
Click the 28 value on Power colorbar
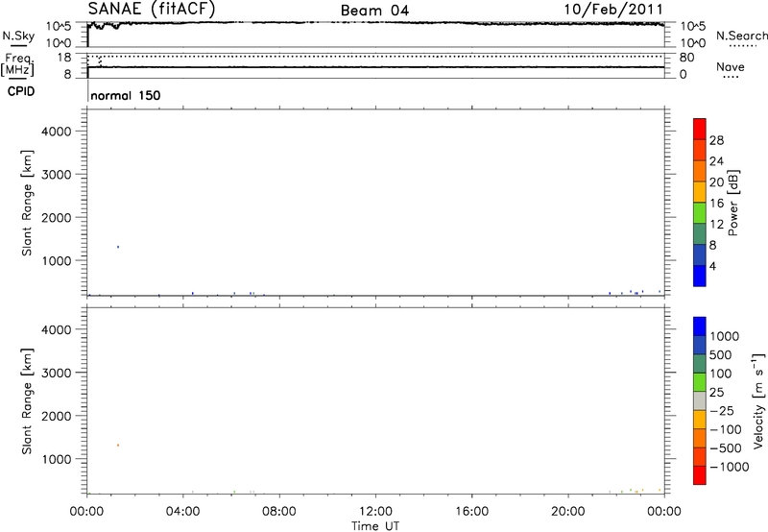(716, 140)
